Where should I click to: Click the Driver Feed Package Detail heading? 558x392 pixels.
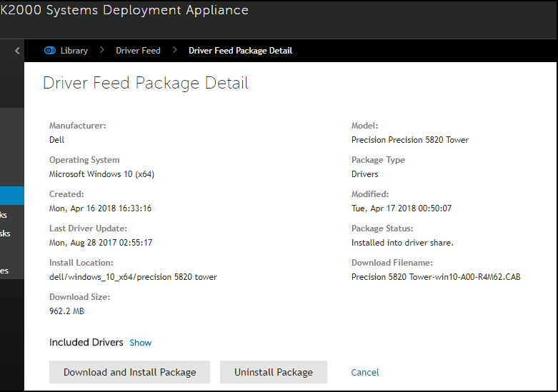coord(146,83)
